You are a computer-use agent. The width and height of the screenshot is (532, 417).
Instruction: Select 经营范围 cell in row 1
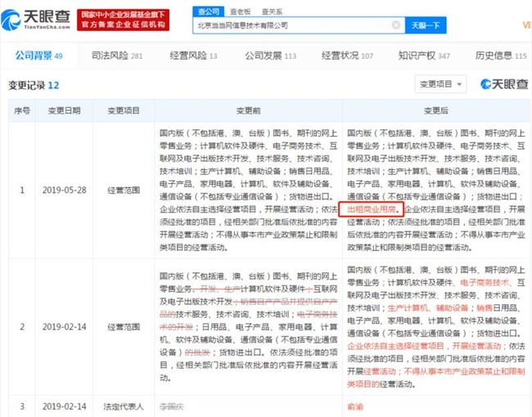pos(124,191)
